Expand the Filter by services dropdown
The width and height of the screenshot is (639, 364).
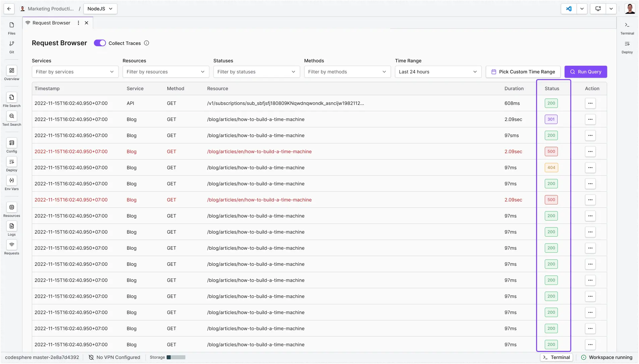pyautogui.click(x=75, y=72)
